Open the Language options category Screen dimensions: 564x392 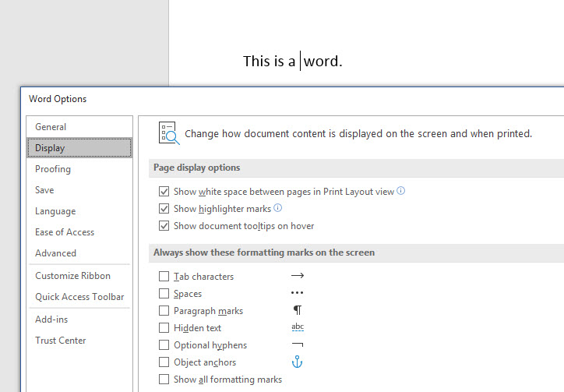[x=79, y=211]
